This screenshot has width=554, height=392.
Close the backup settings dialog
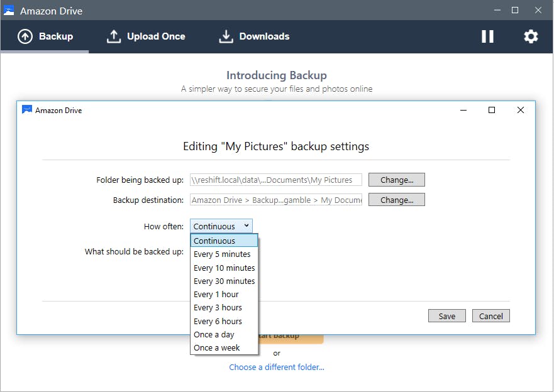pos(520,110)
